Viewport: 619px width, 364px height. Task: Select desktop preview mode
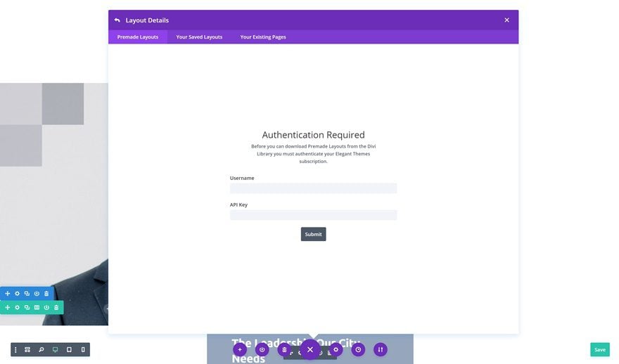pos(56,350)
